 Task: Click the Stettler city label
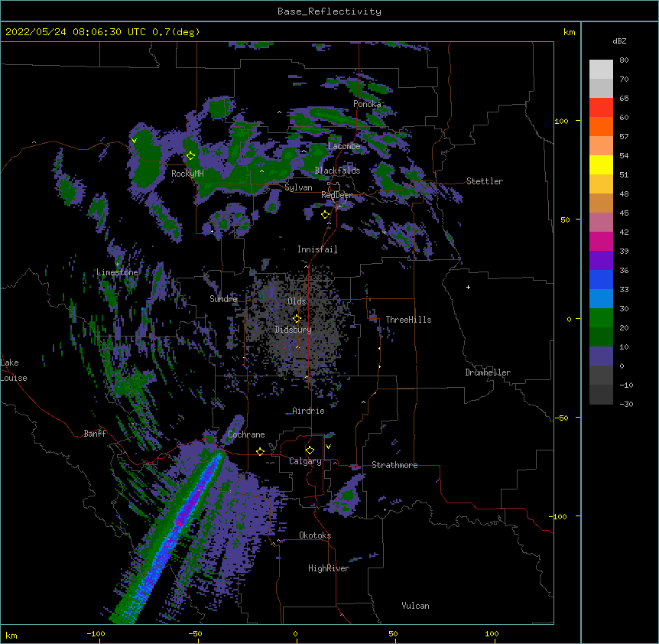click(x=485, y=181)
